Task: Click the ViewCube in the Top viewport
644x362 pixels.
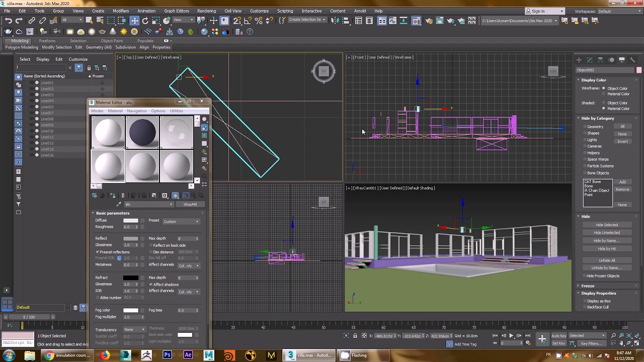Action: click(324, 71)
